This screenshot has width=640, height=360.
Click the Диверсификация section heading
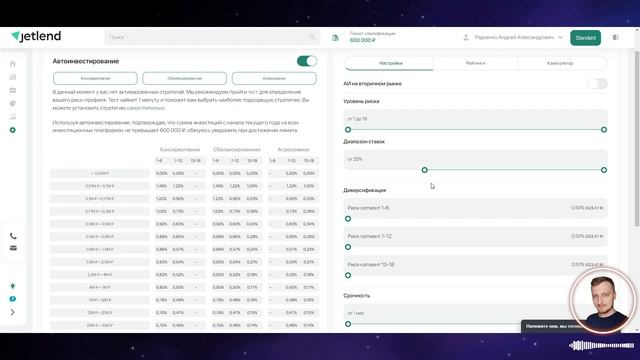click(364, 190)
